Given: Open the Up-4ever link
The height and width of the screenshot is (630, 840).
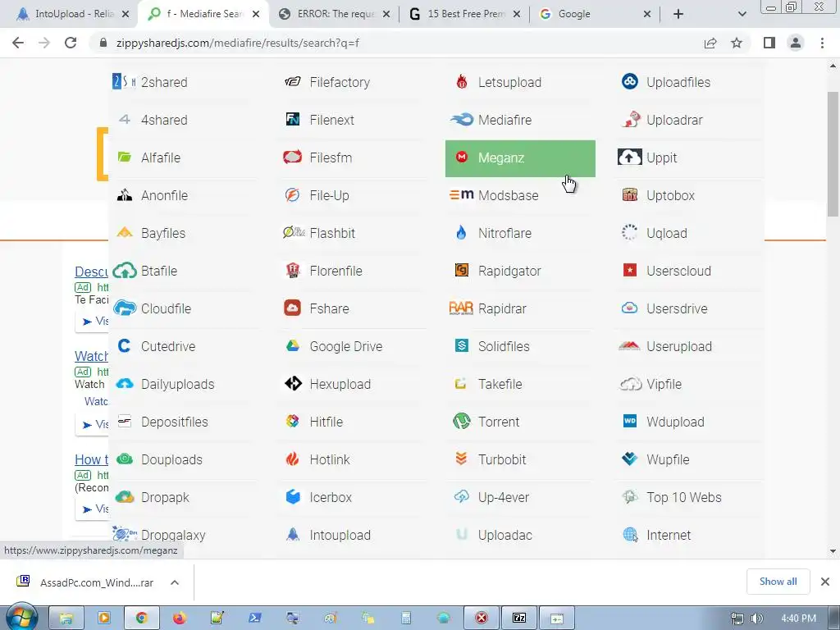Looking at the screenshot, I should (503, 497).
